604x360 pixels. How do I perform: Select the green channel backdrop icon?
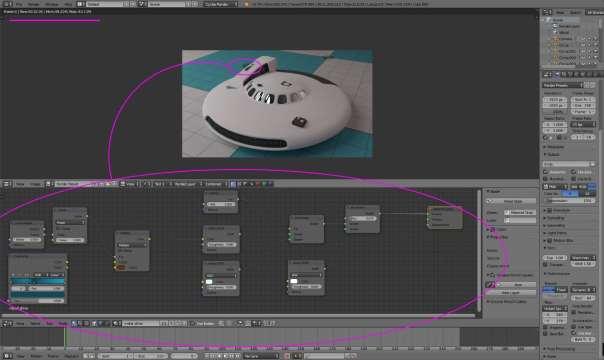coord(264,184)
